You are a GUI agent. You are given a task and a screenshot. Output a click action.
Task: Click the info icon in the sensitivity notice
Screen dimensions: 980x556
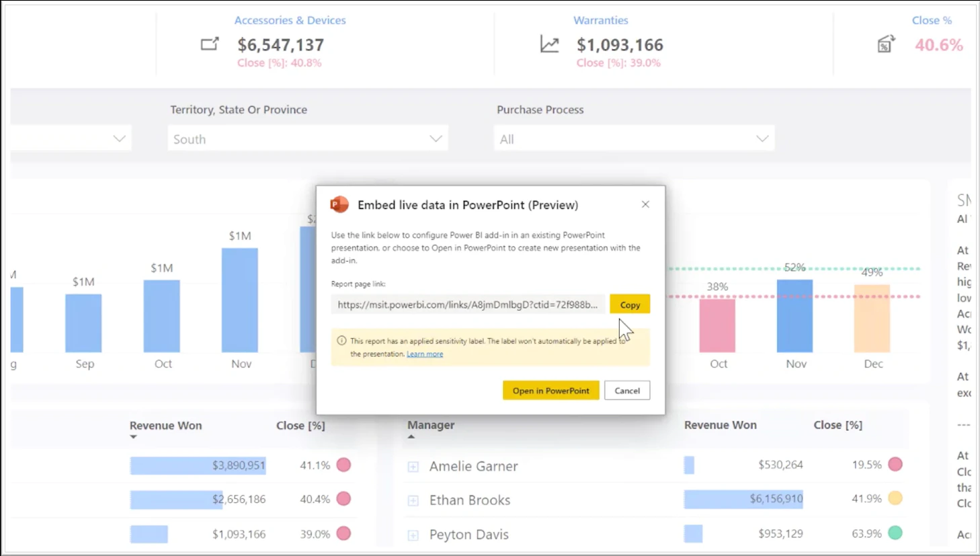(341, 341)
